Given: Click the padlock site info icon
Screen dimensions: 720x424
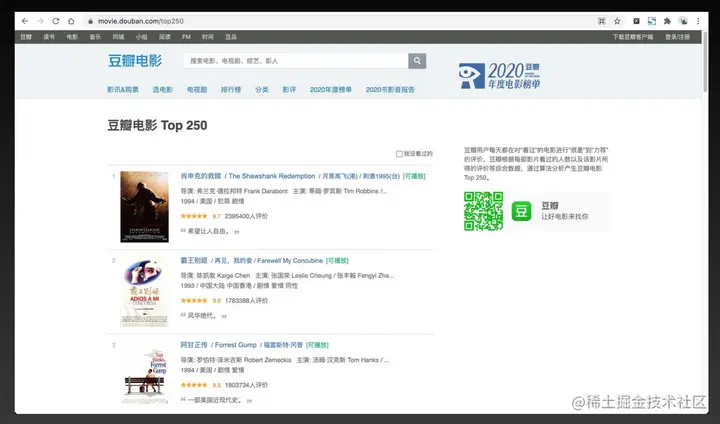Looking at the screenshot, I should (x=90, y=21).
